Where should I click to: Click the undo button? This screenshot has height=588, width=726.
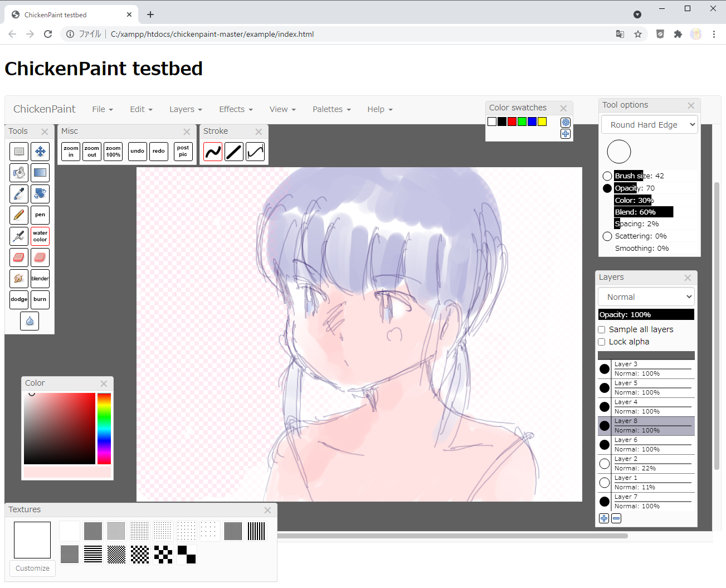(x=138, y=152)
